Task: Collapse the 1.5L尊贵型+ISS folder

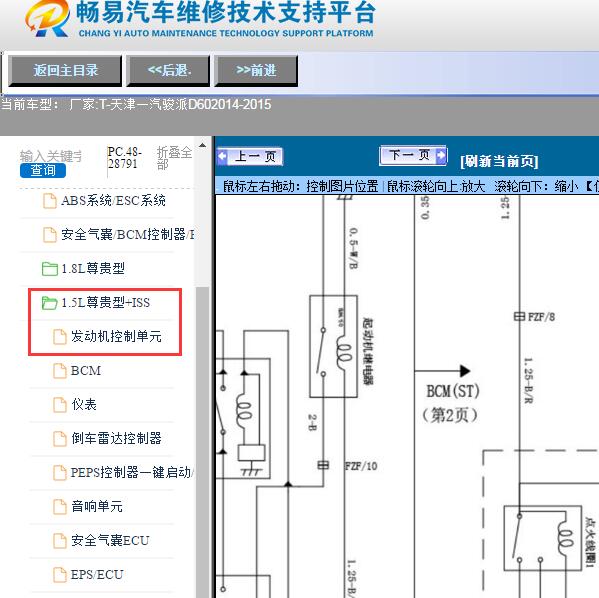Action: tap(105, 302)
